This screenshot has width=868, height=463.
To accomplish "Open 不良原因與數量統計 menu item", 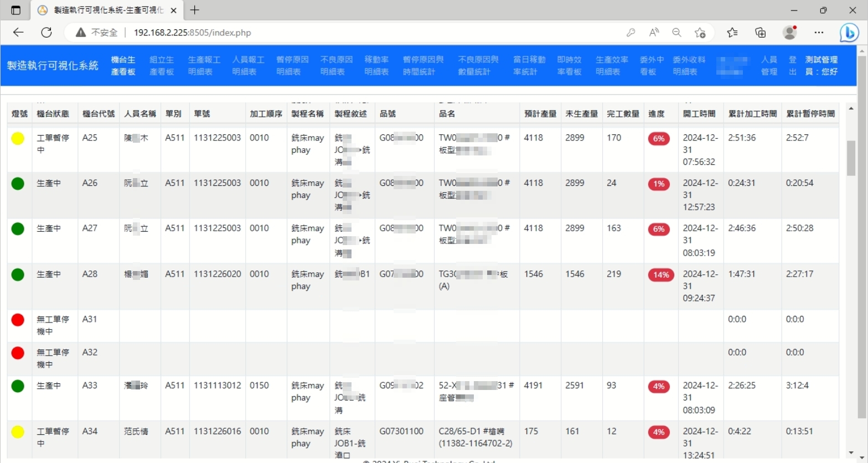I will (x=478, y=65).
